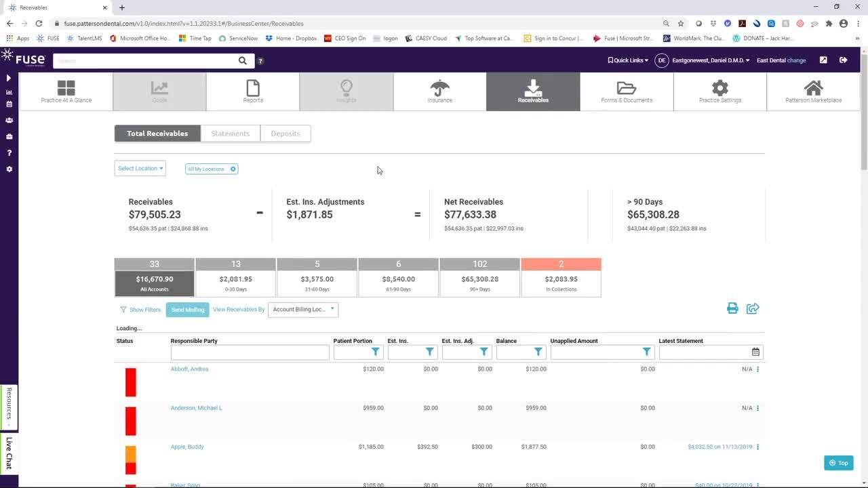
Task: Click the change location link
Action: click(x=797, y=60)
